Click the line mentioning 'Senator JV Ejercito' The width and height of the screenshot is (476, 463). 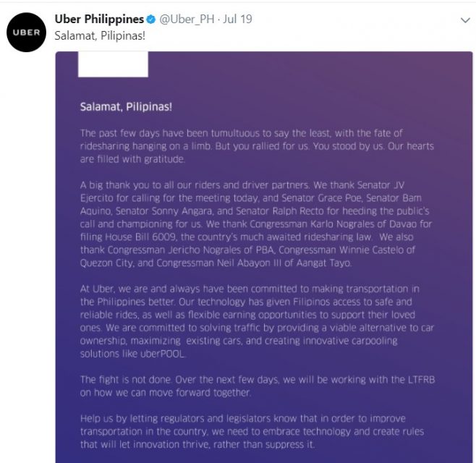(242, 185)
